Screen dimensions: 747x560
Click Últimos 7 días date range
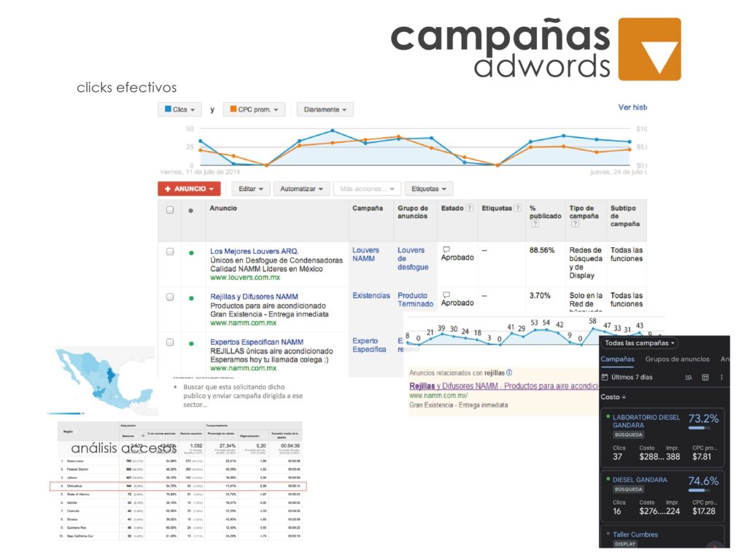point(632,377)
